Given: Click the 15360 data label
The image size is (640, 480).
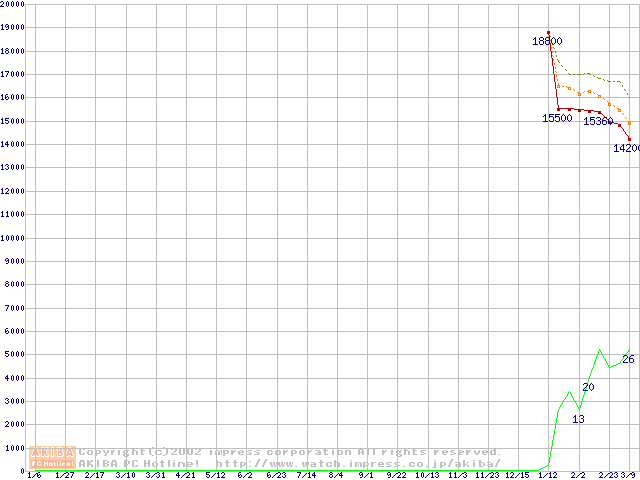Looking at the screenshot, I should click(597, 121).
